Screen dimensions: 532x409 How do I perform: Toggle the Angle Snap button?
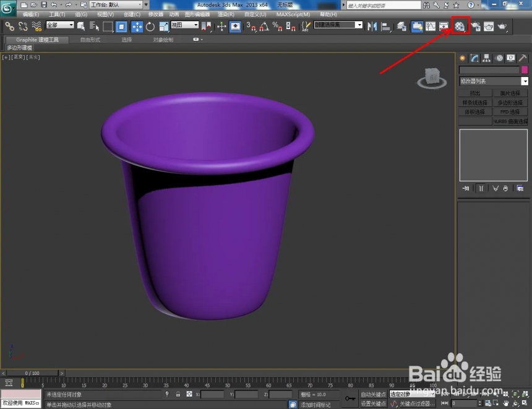click(x=264, y=26)
